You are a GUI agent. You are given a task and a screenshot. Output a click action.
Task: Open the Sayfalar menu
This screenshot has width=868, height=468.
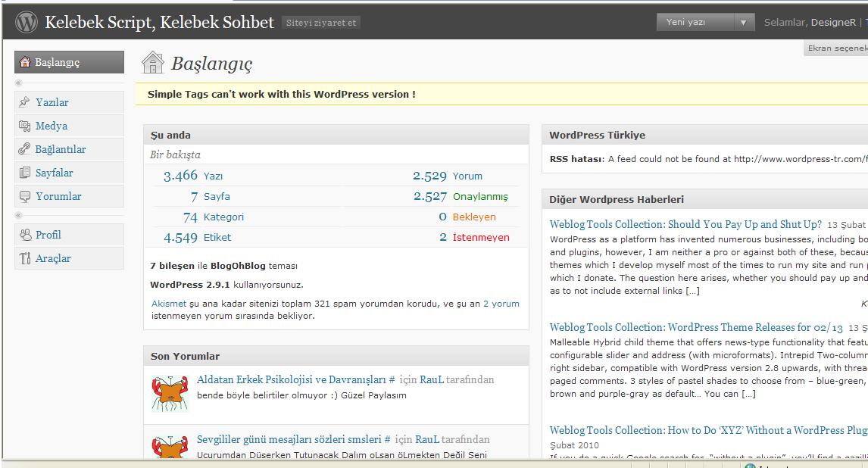[69, 173]
